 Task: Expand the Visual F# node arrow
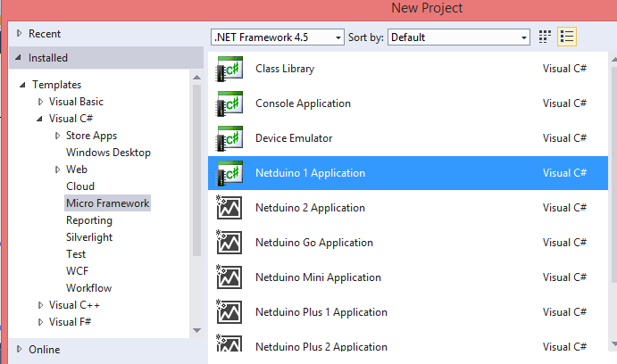click(40, 322)
